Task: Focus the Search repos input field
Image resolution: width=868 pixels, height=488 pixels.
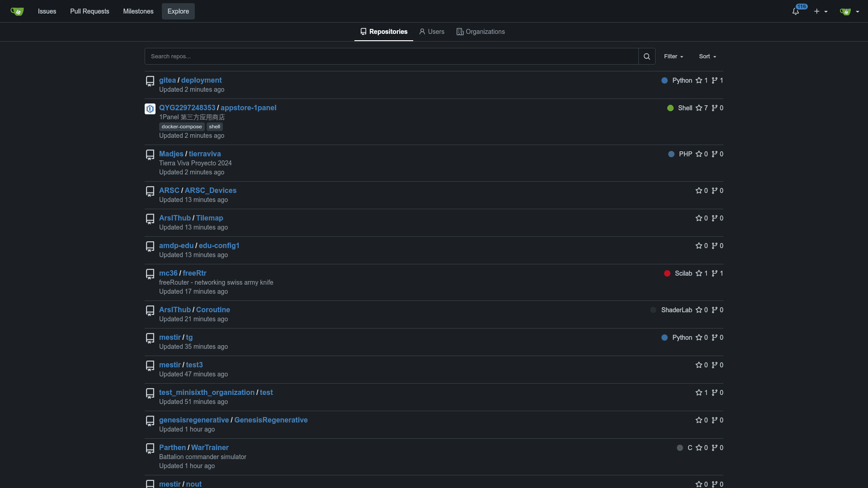Action: (x=392, y=56)
